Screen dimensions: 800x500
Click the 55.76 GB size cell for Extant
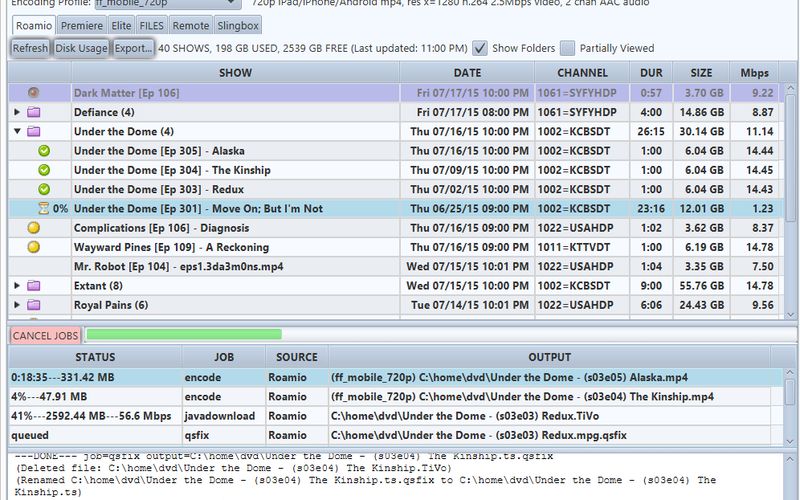point(702,286)
